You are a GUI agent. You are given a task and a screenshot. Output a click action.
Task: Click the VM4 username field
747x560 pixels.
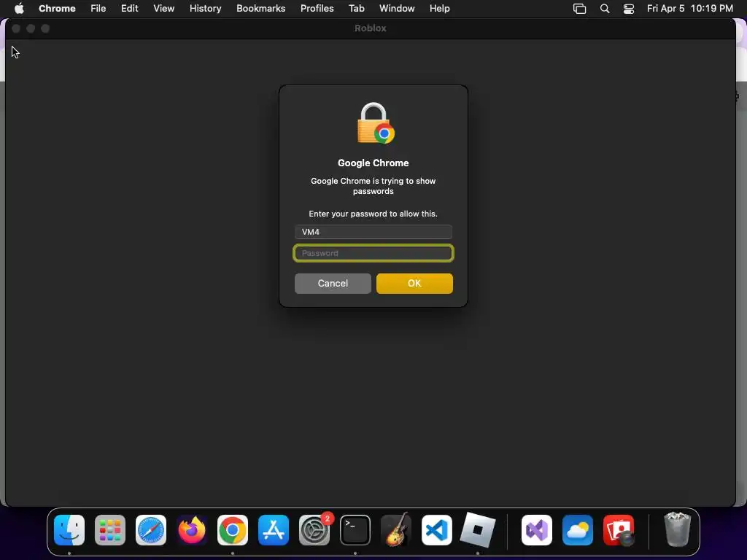point(373,232)
